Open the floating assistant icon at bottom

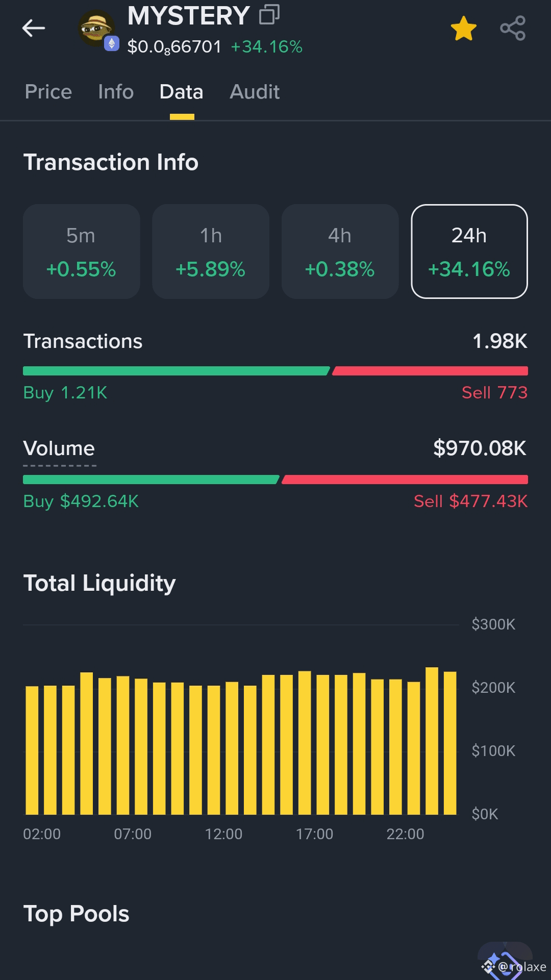[504, 960]
